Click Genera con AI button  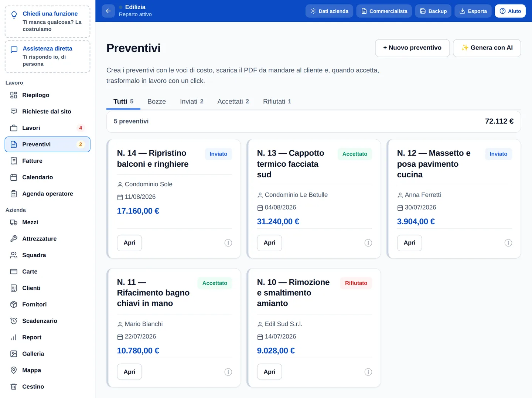click(487, 48)
